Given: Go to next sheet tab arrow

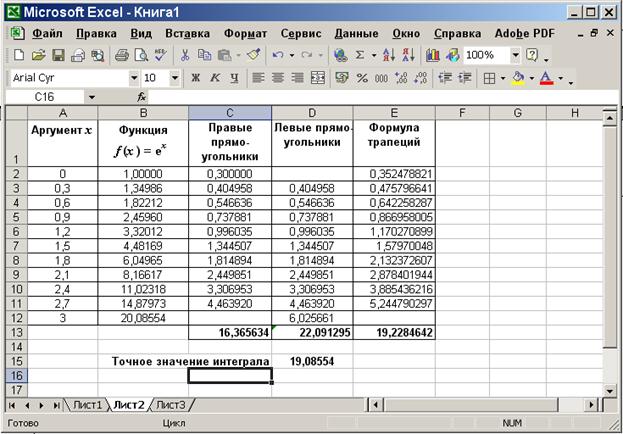Looking at the screenshot, I should (41, 405).
